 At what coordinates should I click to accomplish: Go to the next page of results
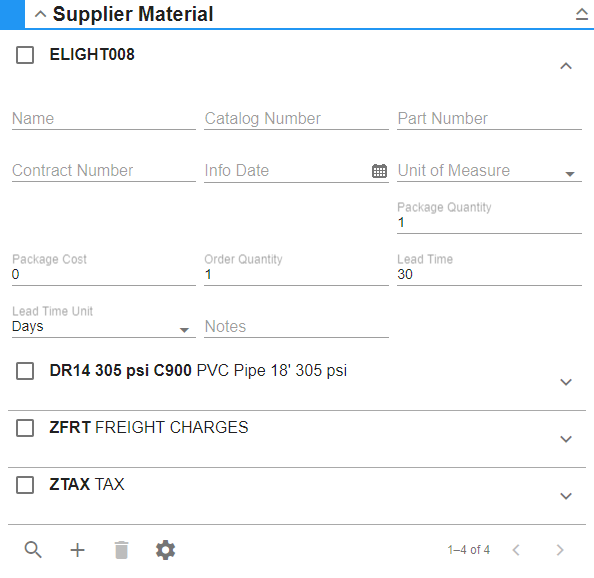(560, 550)
